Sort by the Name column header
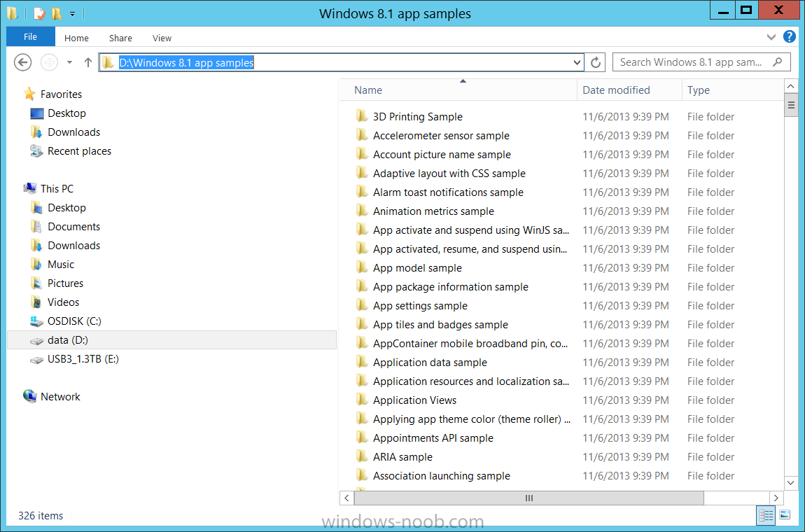The width and height of the screenshot is (805, 532). click(458, 90)
